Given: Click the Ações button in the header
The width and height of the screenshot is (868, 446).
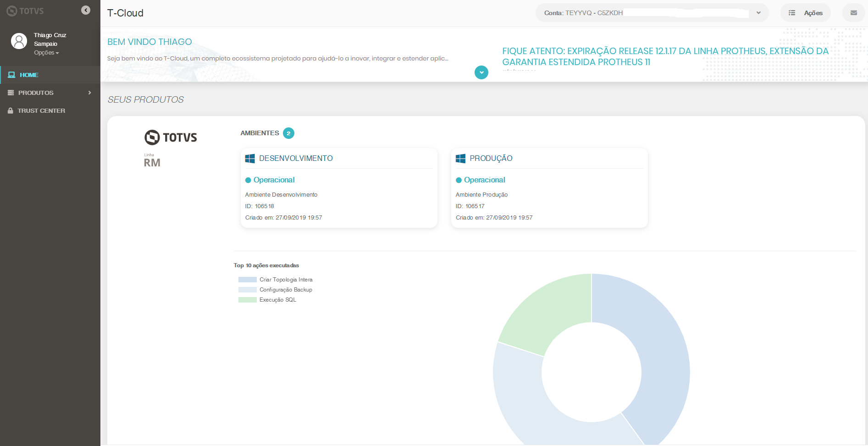Looking at the screenshot, I should [x=806, y=12].
